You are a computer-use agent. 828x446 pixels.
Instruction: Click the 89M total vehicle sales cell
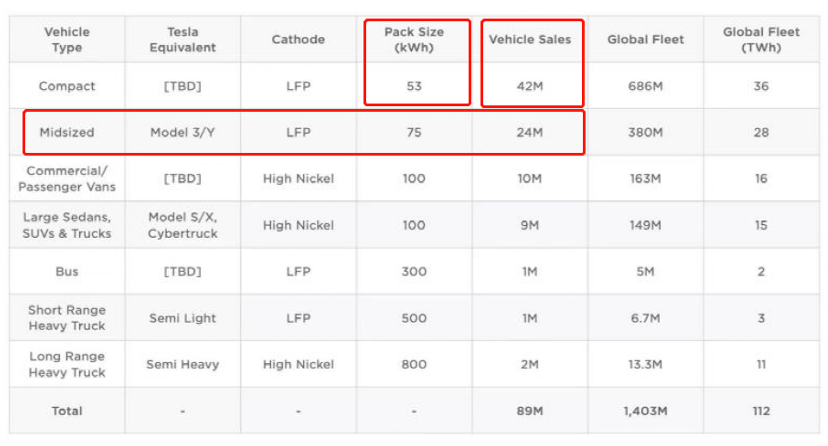[530, 411]
